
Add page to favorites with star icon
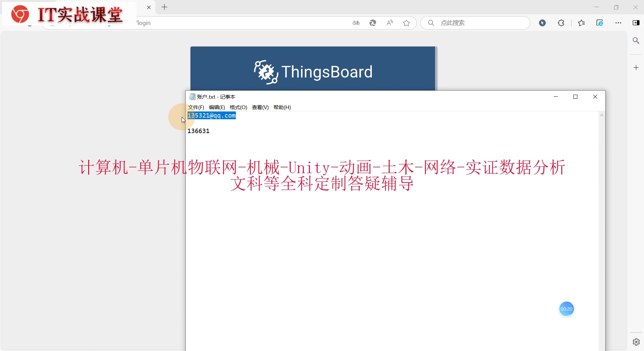[x=406, y=23]
